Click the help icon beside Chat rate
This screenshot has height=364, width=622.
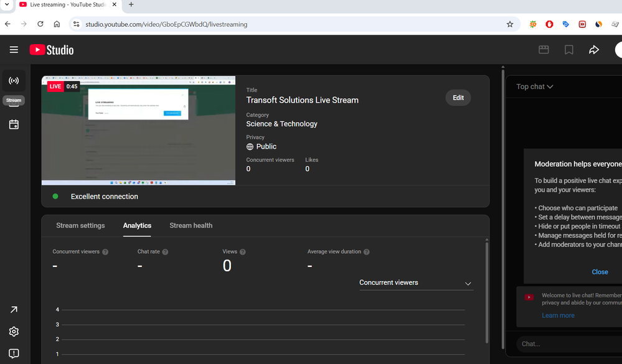pyautogui.click(x=165, y=252)
